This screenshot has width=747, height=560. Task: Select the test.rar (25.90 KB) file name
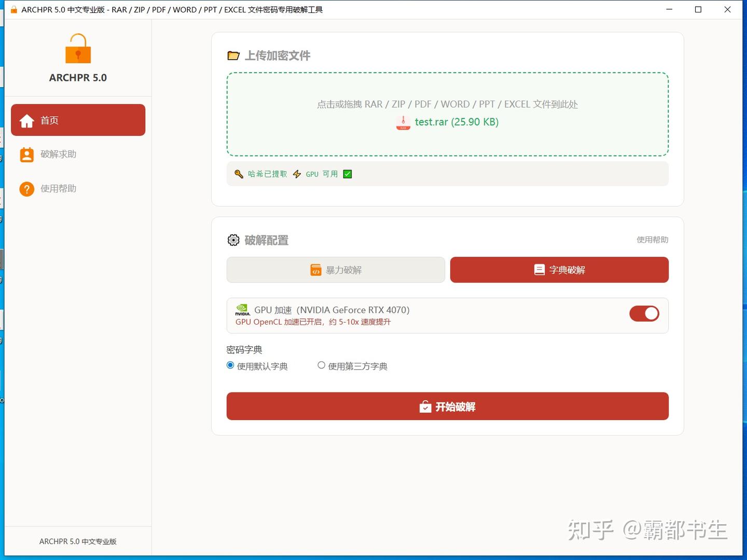coord(457,122)
